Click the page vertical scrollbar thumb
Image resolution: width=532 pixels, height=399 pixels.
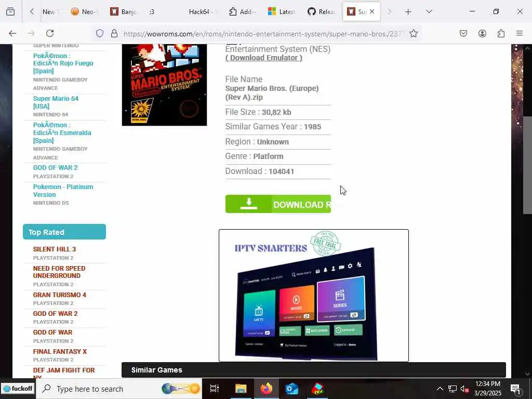[527, 165]
